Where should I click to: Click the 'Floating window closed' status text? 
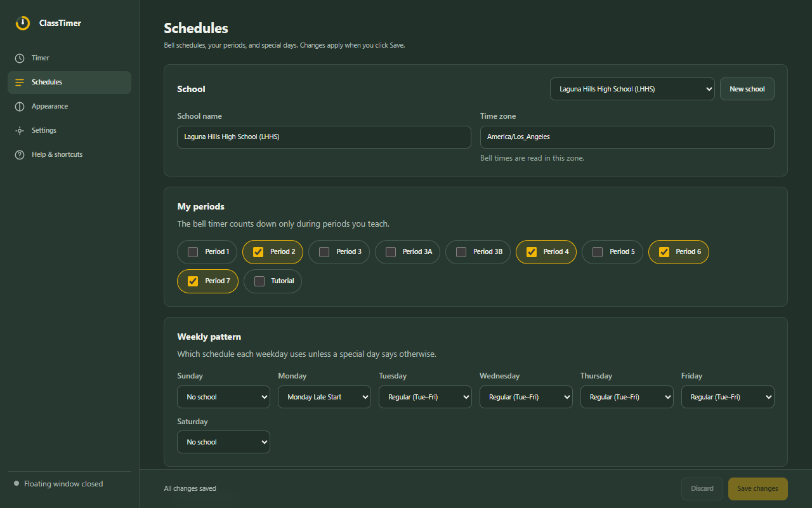[x=63, y=484]
